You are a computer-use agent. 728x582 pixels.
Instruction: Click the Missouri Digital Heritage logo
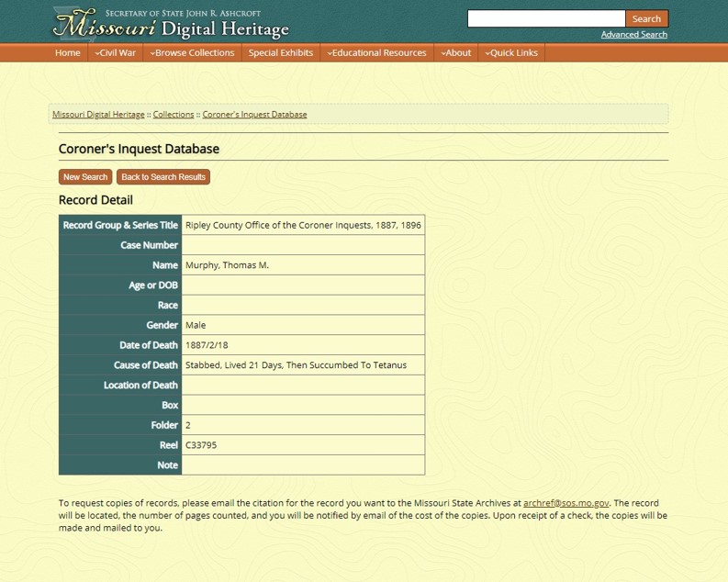[x=171, y=23]
